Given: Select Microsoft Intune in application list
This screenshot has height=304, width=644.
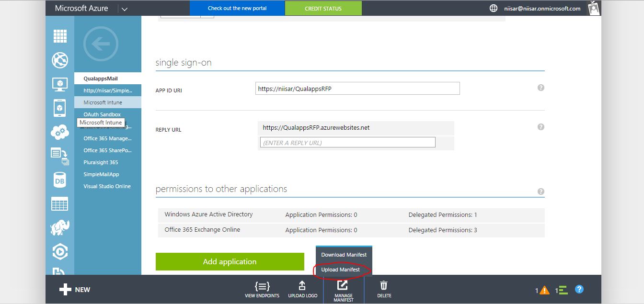Looking at the screenshot, I should point(108,102).
